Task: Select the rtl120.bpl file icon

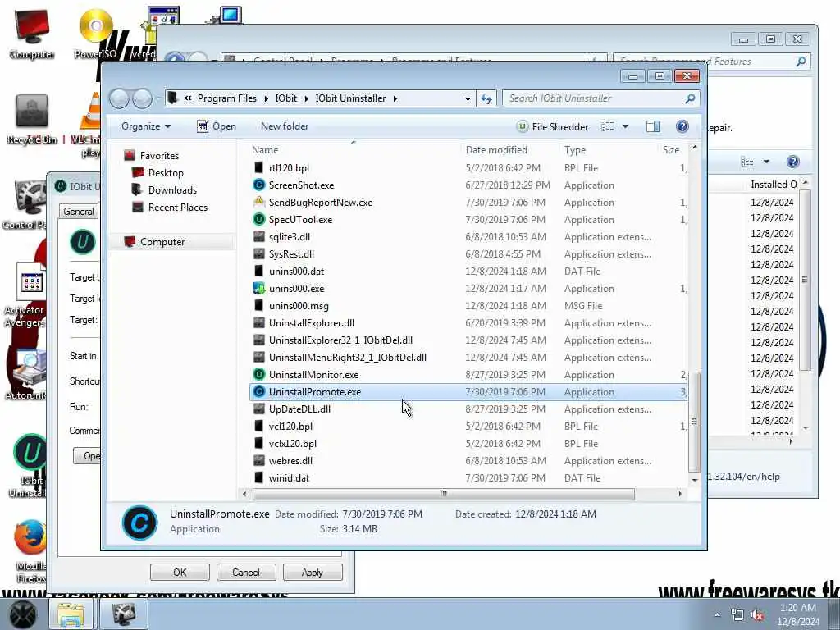Action: 258,167
